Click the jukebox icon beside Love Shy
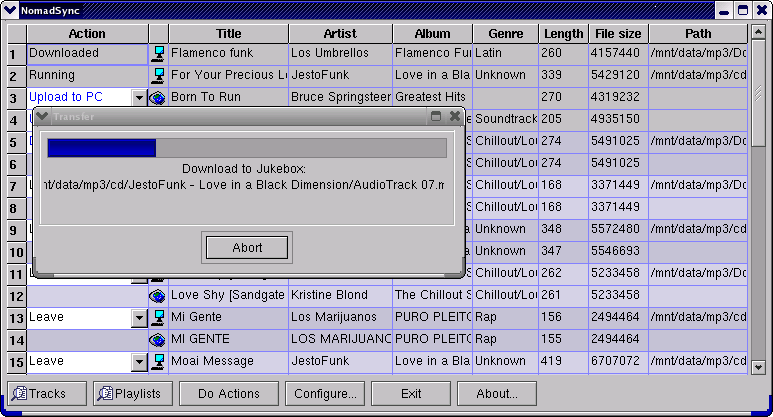This screenshot has width=773, height=417. [158, 296]
